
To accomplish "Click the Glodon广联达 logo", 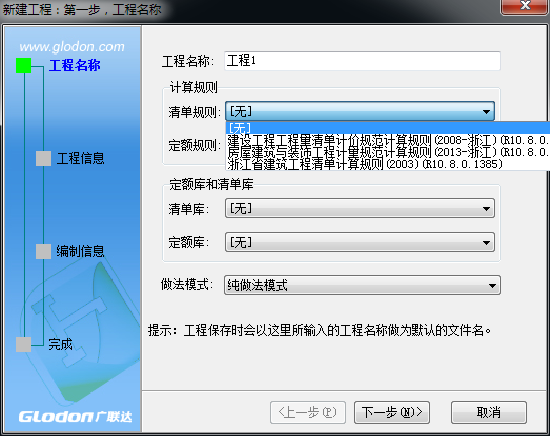I will [x=75, y=416].
